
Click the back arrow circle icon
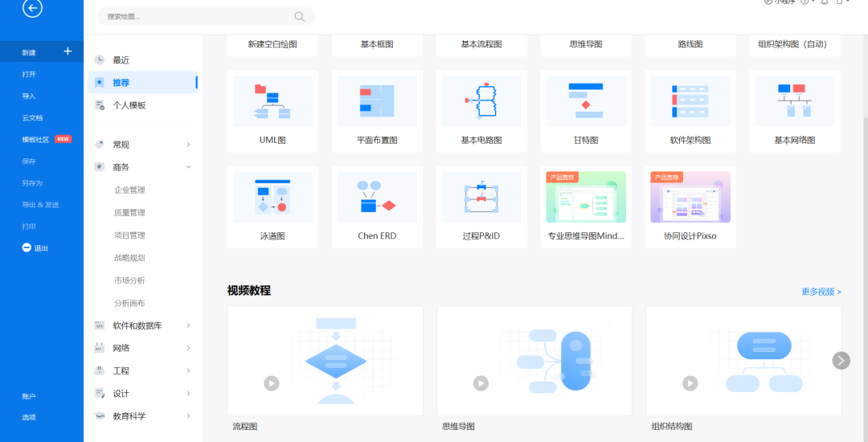(33, 8)
